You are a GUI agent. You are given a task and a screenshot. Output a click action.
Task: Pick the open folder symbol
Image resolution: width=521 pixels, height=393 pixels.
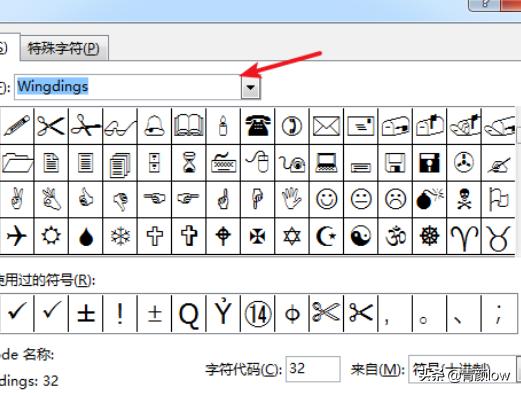(17, 162)
